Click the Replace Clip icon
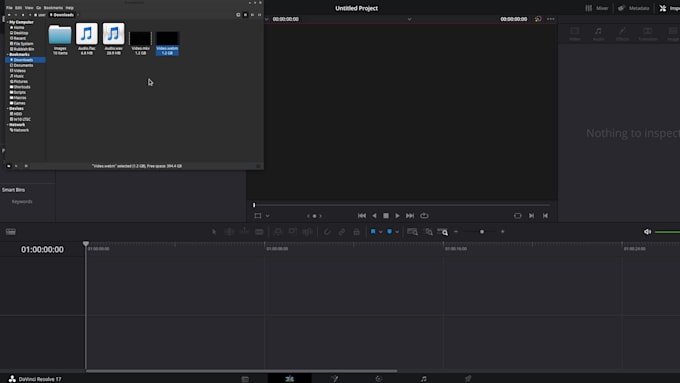680x383 pixels. coord(307,232)
